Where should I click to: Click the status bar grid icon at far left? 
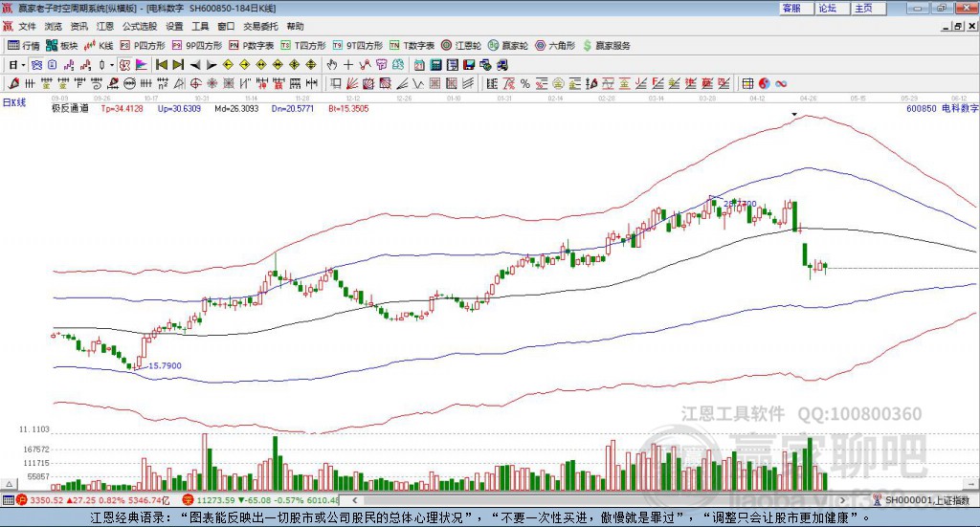pos(8,500)
